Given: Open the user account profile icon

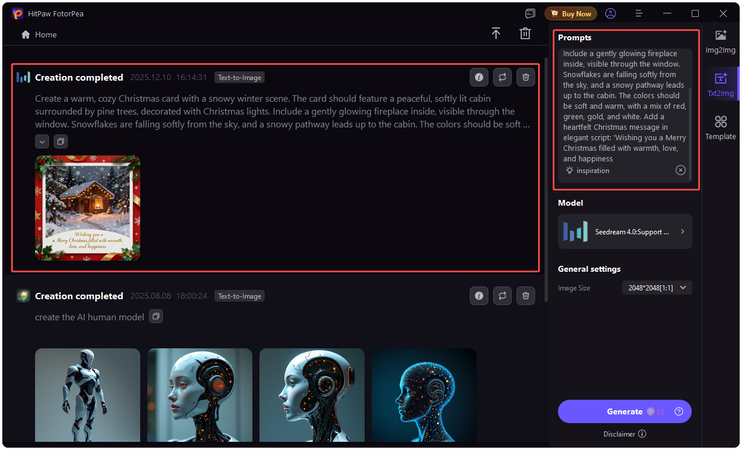Looking at the screenshot, I should coord(610,14).
